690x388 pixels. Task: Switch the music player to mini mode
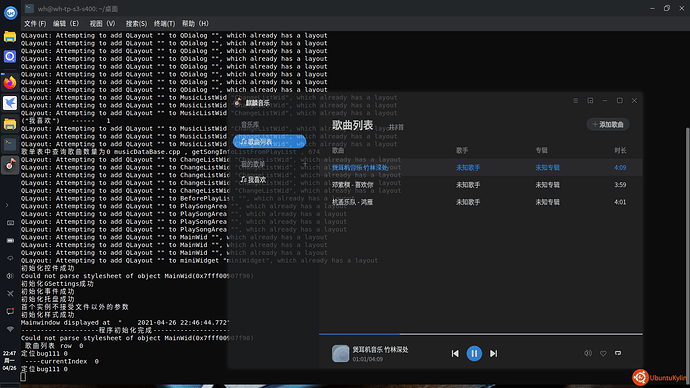(590, 101)
